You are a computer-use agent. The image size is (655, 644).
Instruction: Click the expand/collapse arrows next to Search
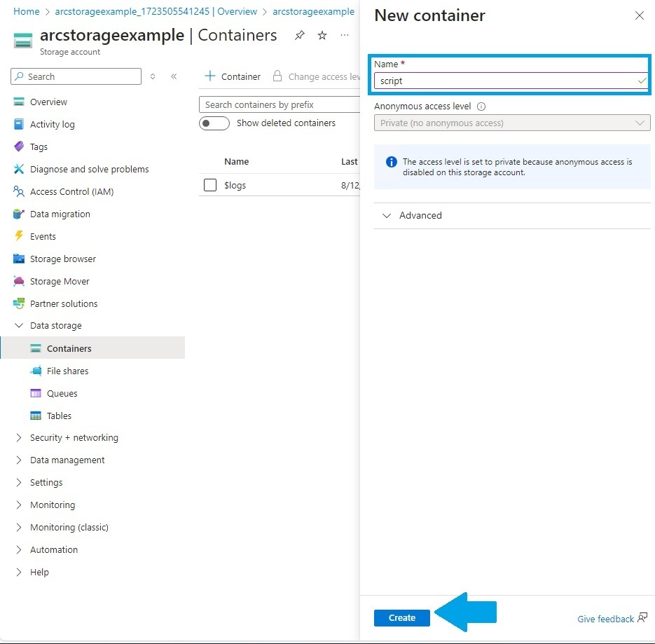(x=153, y=76)
